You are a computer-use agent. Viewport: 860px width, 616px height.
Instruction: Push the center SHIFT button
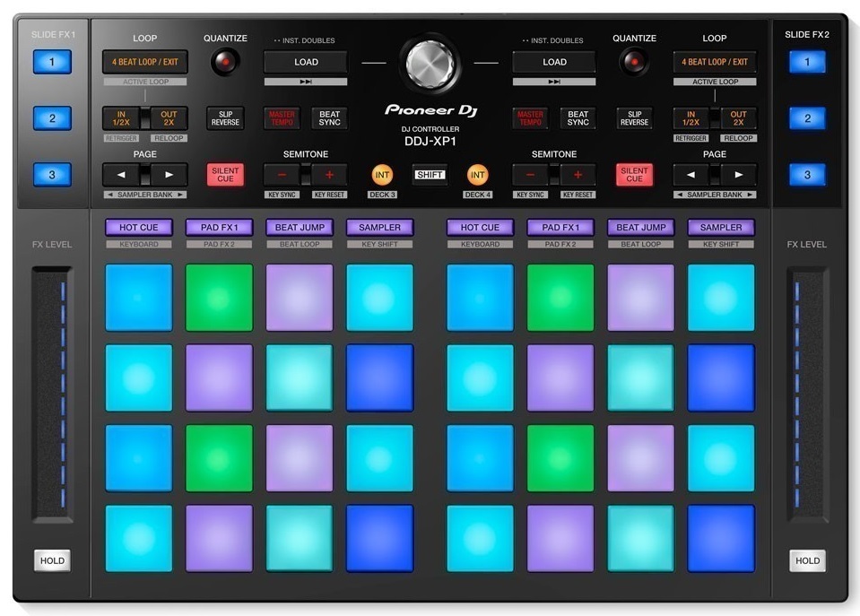(430, 175)
